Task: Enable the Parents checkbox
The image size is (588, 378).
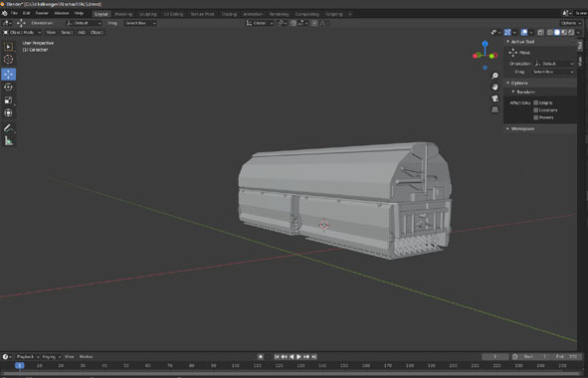Action: (x=536, y=117)
